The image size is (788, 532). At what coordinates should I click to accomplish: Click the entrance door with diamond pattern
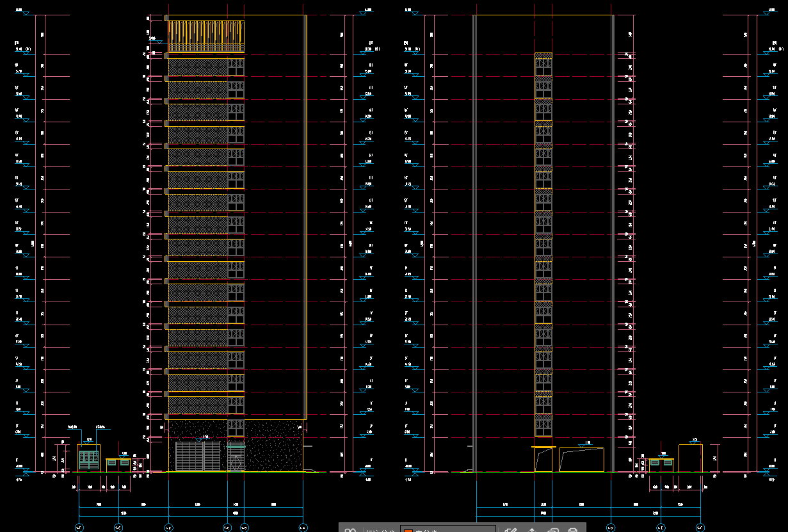coord(236,458)
